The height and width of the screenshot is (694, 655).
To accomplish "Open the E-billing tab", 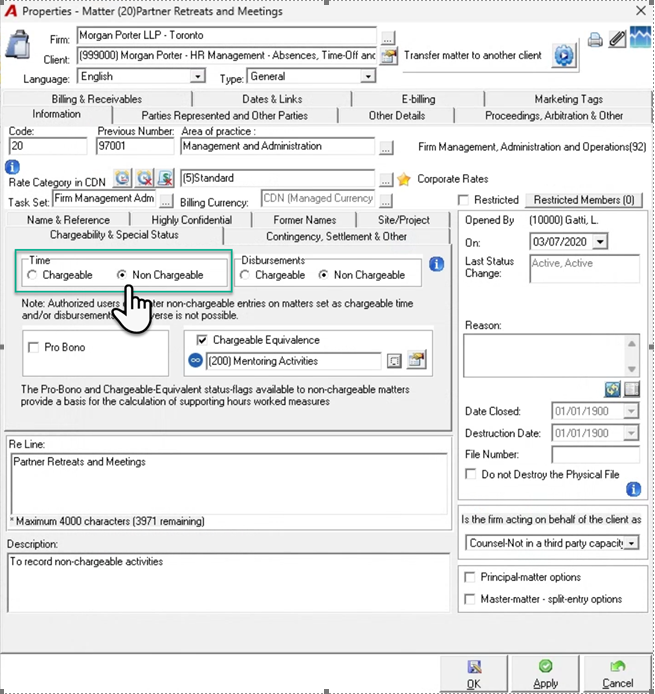I will tap(418, 99).
